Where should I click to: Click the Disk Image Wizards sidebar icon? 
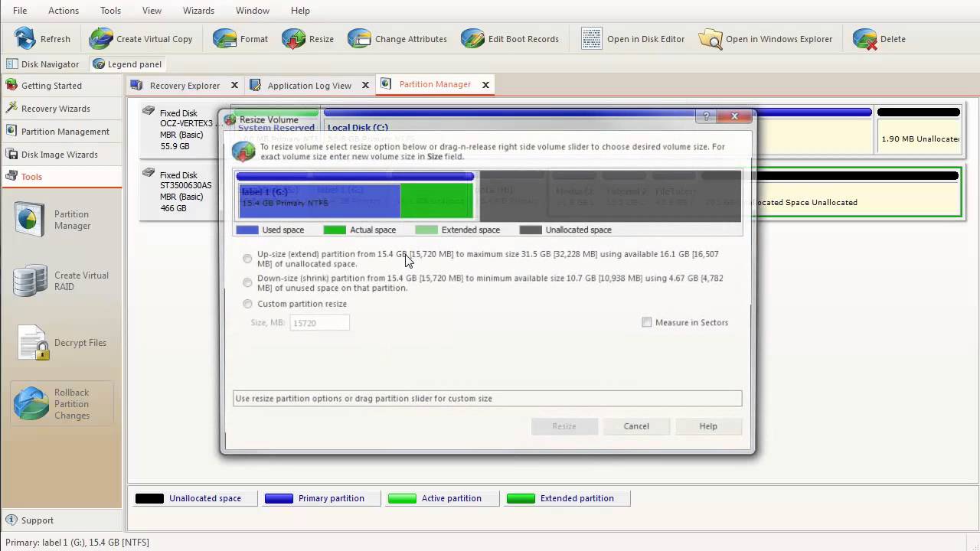[x=11, y=154]
